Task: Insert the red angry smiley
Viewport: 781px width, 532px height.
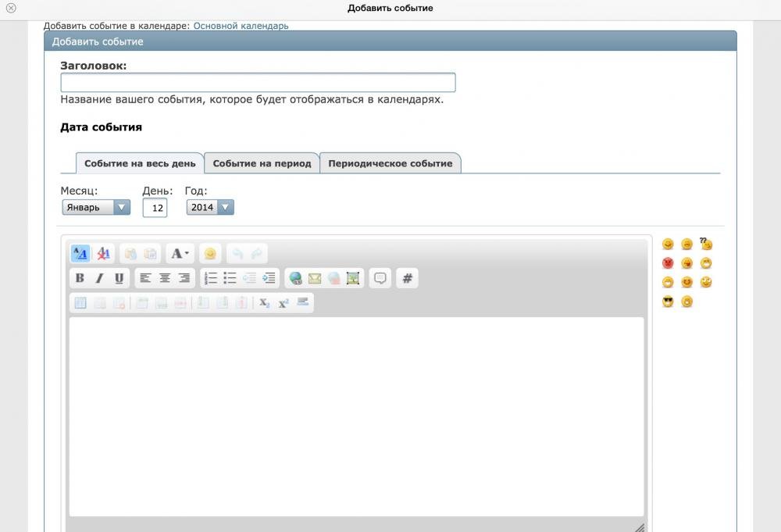Action: click(x=668, y=263)
